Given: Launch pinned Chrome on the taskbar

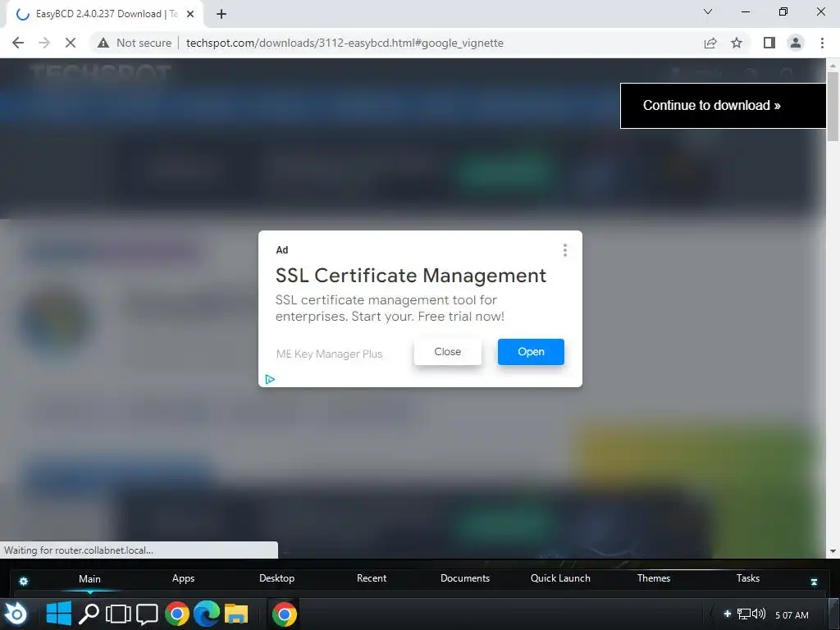Looking at the screenshot, I should [x=177, y=614].
